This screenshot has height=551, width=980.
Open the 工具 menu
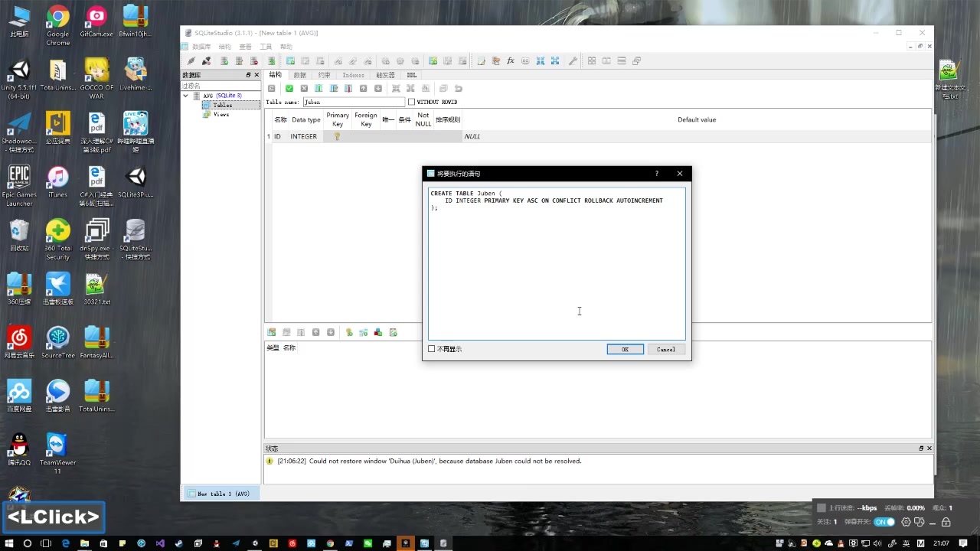[x=266, y=47]
